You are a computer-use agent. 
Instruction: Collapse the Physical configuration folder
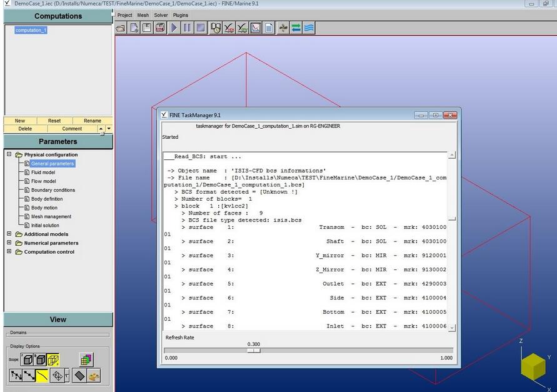tap(9, 154)
